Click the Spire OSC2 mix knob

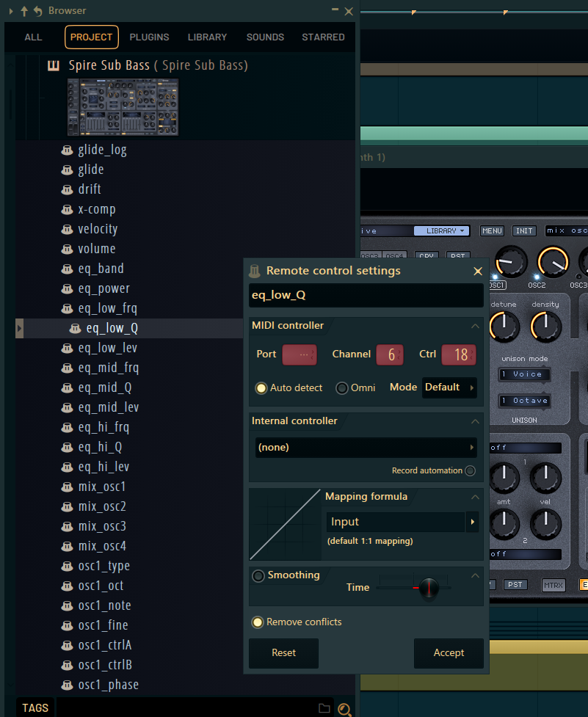pyautogui.click(x=552, y=262)
